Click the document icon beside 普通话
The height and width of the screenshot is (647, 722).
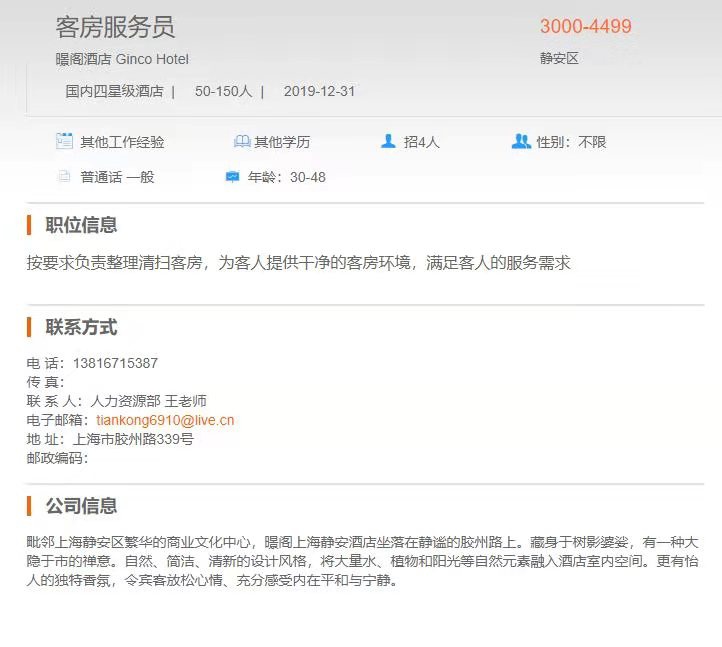coord(65,177)
